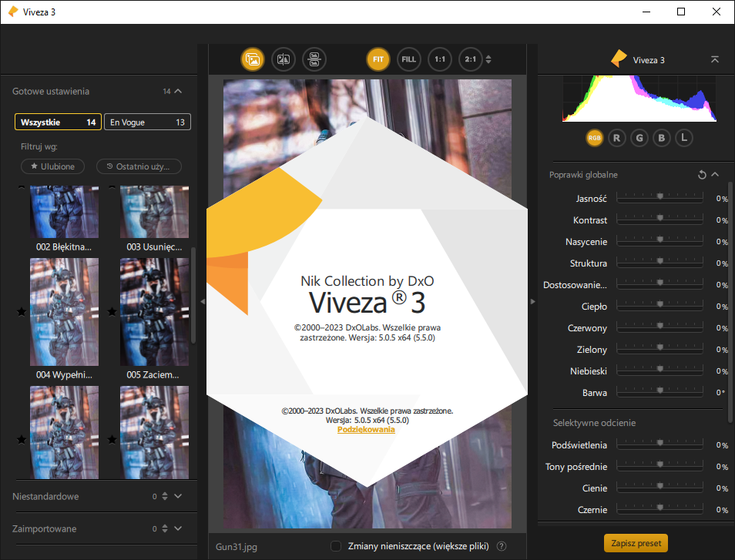Adjust the Jasność slider

coord(660,198)
